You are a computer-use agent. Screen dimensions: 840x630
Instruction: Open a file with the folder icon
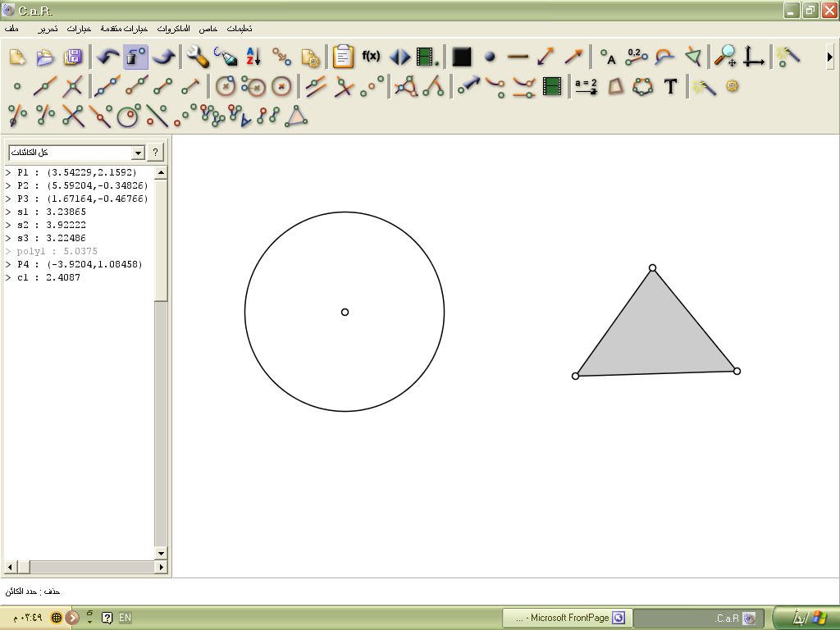[x=45, y=57]
